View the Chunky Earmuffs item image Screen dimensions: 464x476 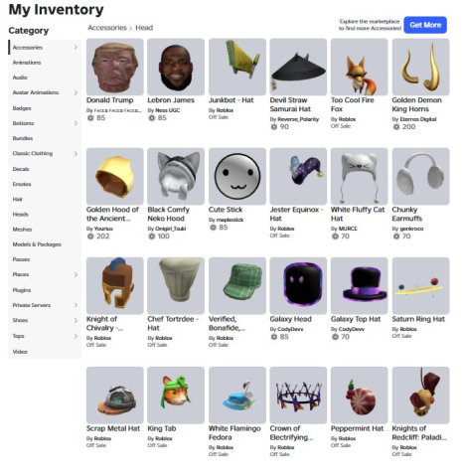tap(420, 176)
